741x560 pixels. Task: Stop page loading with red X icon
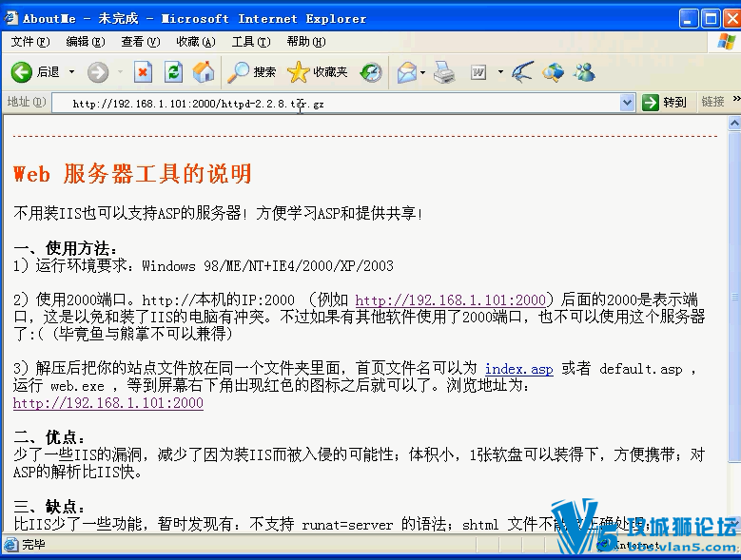click(143, 72)
